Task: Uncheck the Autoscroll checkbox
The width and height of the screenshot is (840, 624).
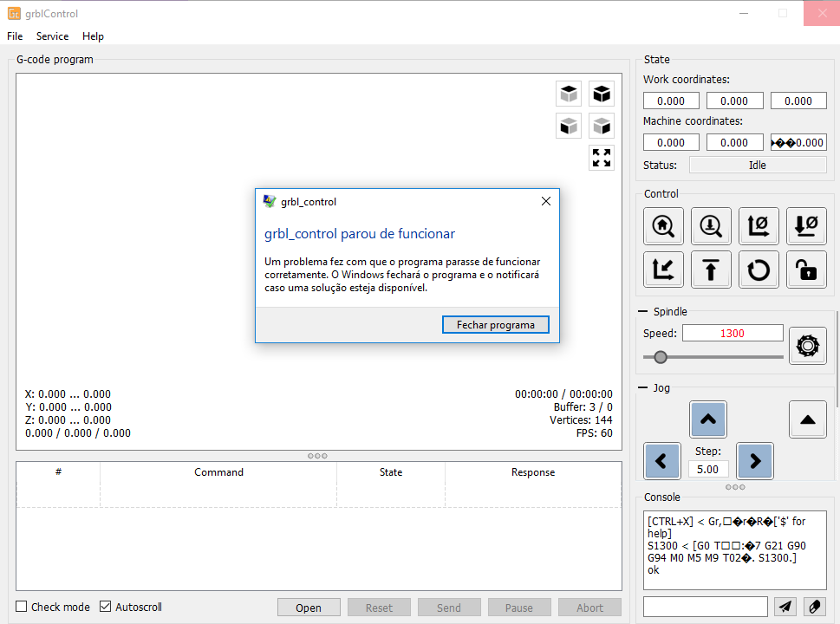Action: [x=106, y=607]
